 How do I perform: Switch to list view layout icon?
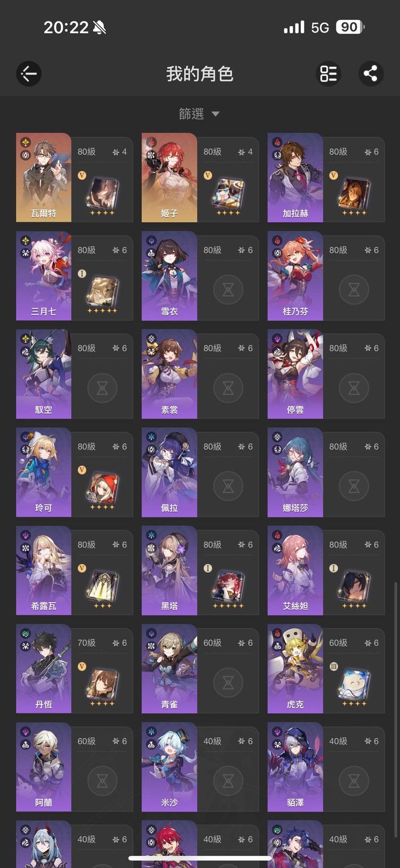[329, 74]
